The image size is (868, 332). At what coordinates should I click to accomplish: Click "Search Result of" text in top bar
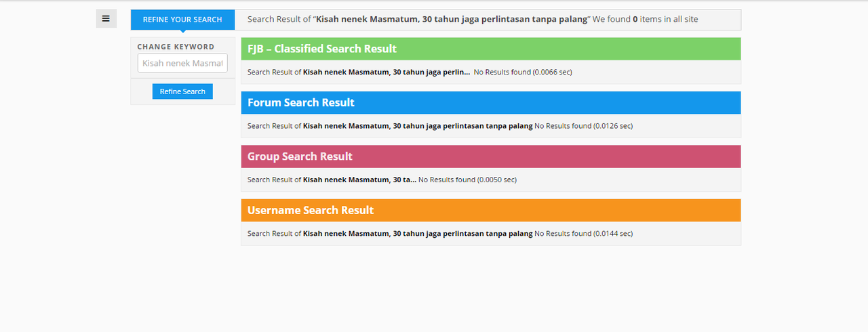coord(279,20)
